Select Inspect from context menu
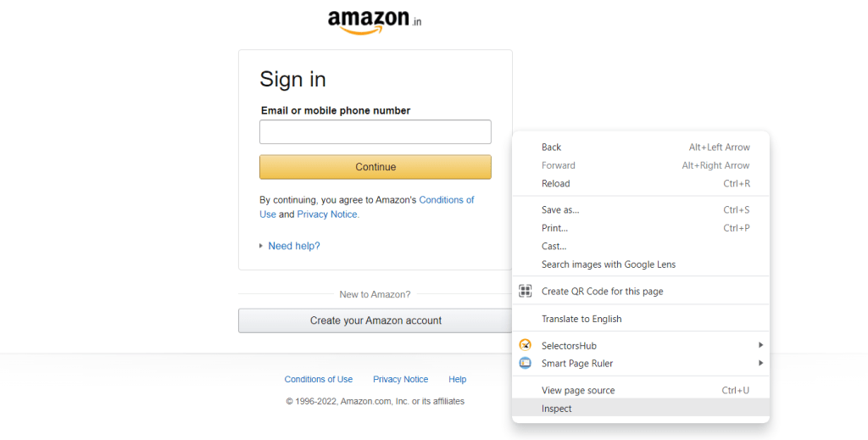 [557, 409]
